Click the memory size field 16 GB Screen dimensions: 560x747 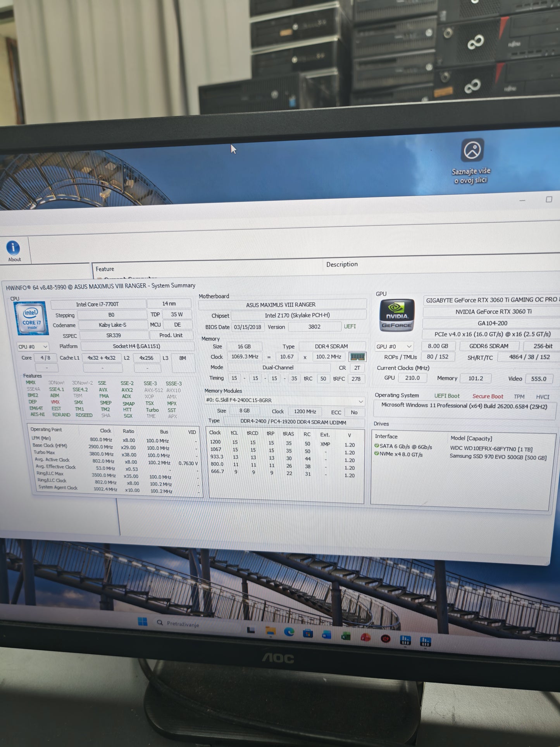click(244, 346)
